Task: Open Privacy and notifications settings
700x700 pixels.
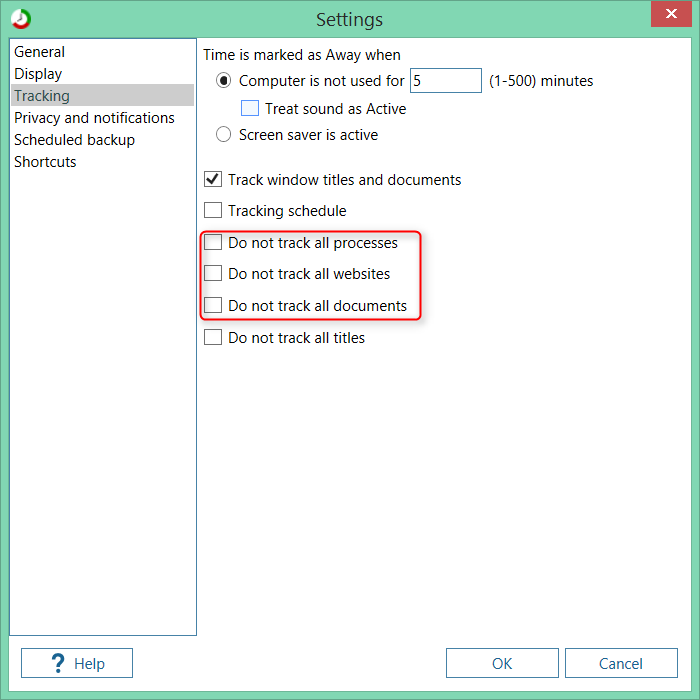Action: point(94,118)
